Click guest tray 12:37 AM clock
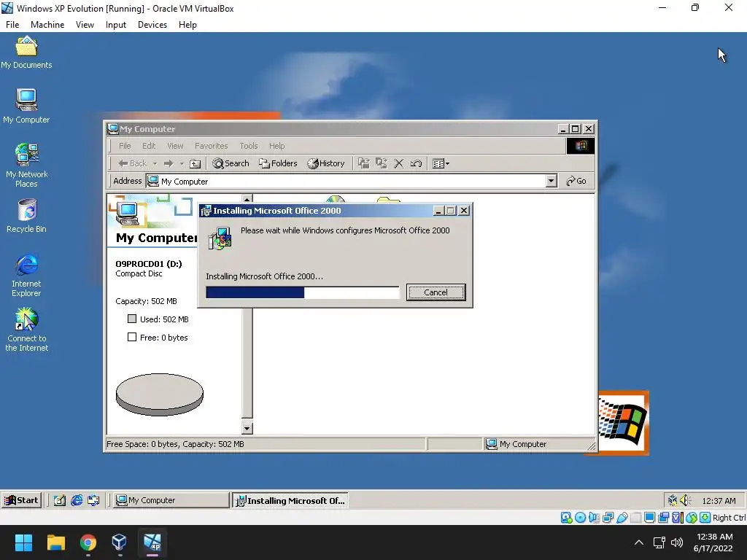 [719, 500]
